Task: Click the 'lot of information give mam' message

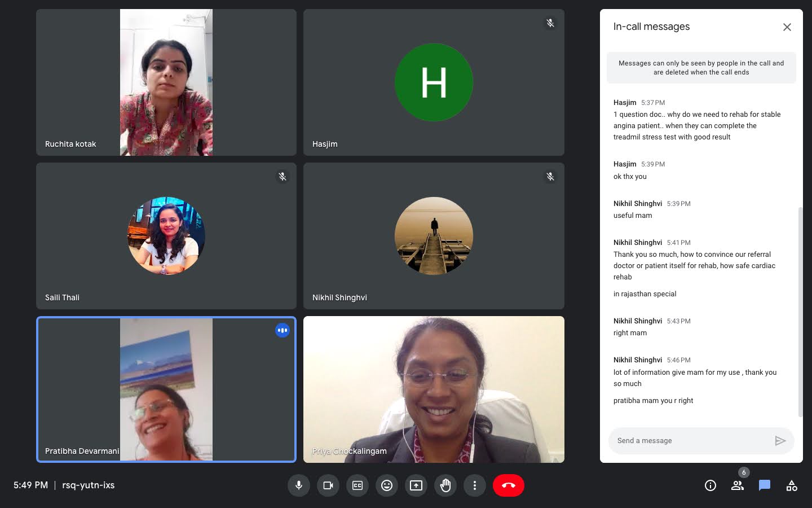Action: [x=695, y=378]
